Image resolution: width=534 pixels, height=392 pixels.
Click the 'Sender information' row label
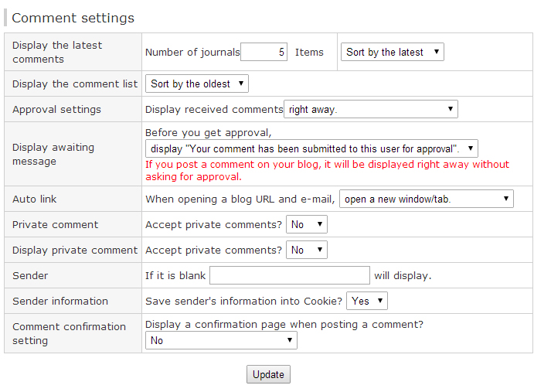(60, 301)
